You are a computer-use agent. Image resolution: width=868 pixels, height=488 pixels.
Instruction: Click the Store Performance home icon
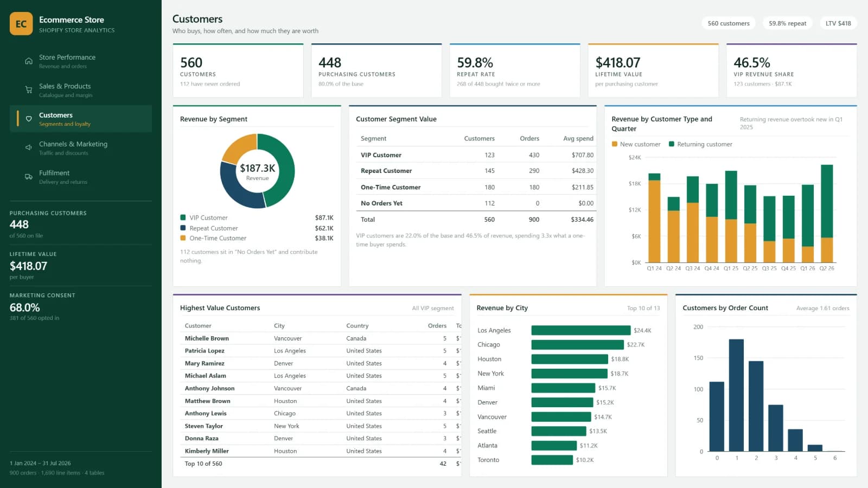coord(29,61)
